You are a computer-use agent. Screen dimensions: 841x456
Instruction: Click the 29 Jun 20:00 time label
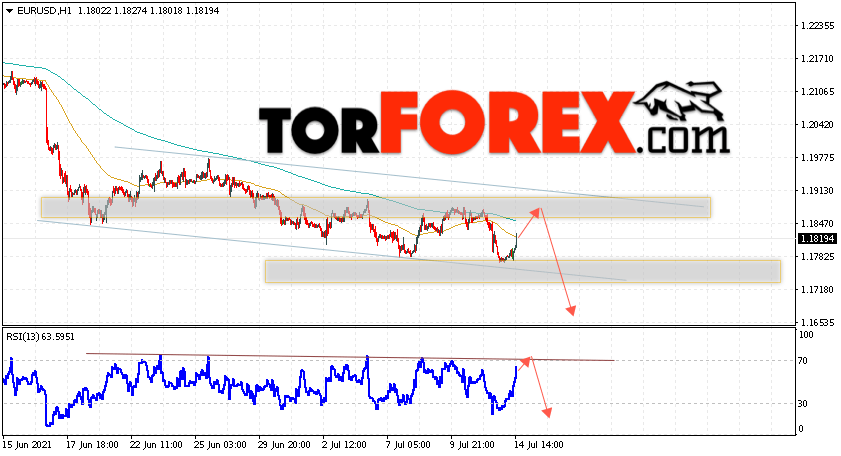click(284, 445)
